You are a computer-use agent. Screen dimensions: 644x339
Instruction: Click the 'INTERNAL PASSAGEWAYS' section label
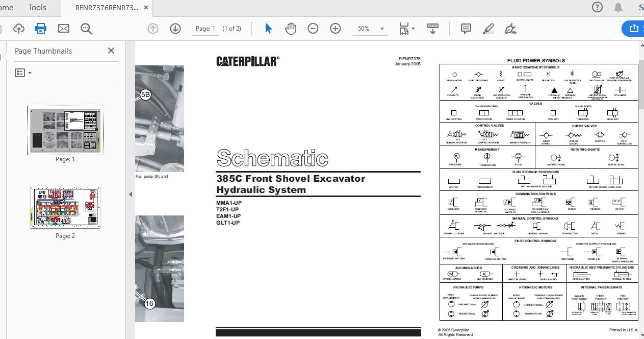tap(602, 287)
